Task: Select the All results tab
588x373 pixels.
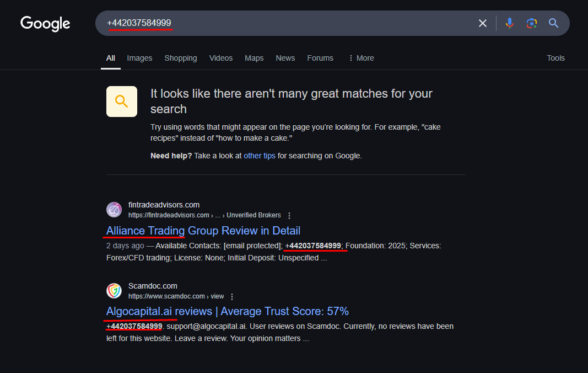Action: [111, 58]
